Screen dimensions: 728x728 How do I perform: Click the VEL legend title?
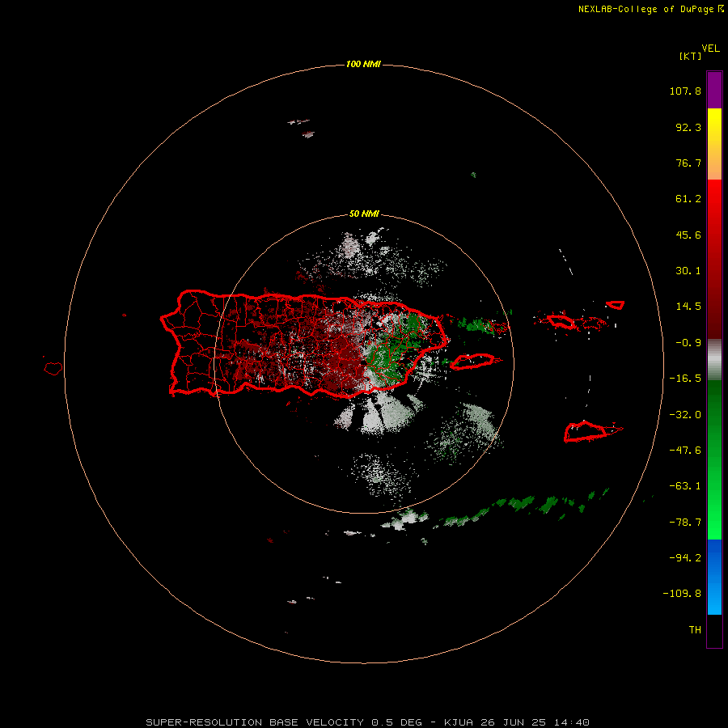(x=710, y=49)
